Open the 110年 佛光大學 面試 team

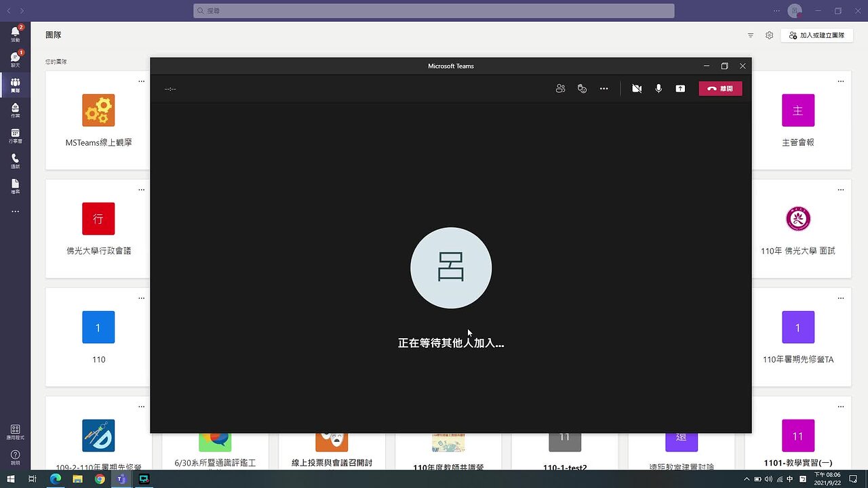(x=797, y=229)
